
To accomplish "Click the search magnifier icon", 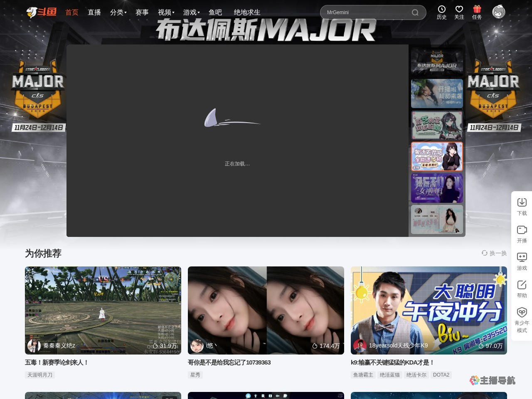I will click(415, 12).
